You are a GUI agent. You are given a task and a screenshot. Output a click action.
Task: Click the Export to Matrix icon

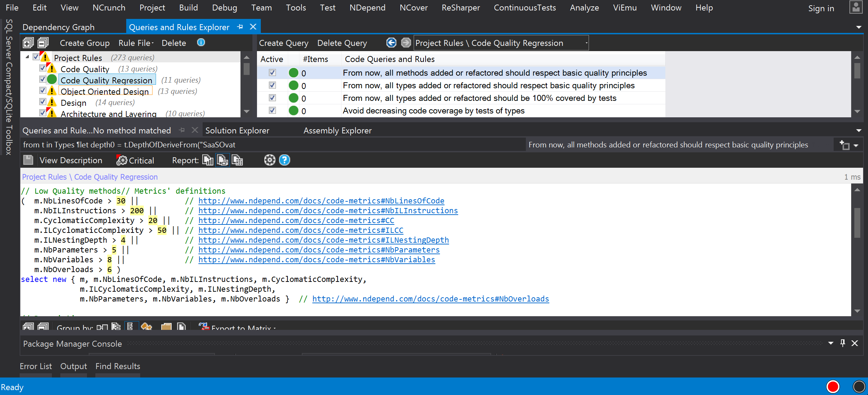204,327
